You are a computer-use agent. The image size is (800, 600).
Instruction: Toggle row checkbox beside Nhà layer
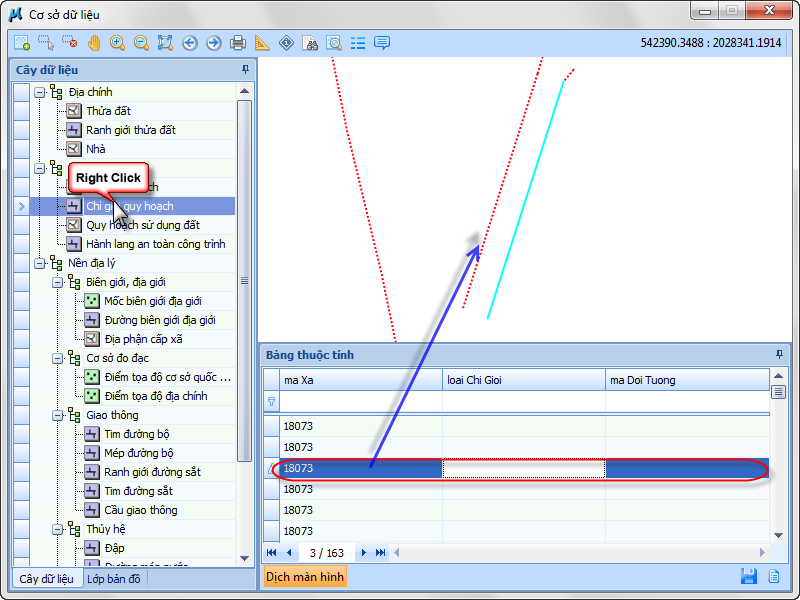pyautogui.click(x=21, y=149)
